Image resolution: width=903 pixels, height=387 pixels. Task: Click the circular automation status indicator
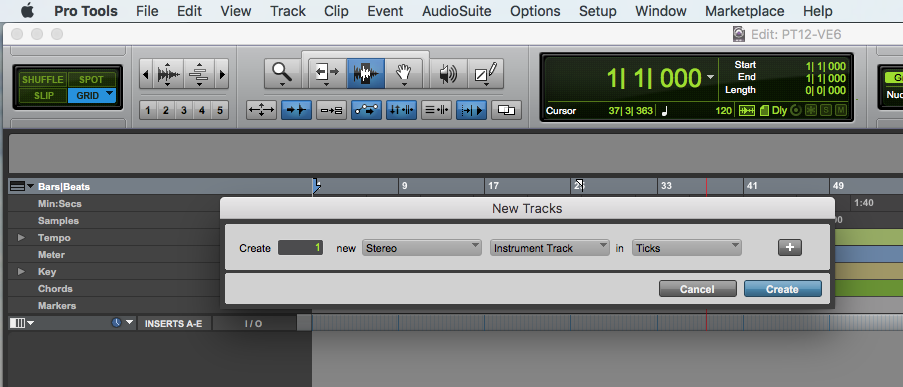[x=796, y=111]
